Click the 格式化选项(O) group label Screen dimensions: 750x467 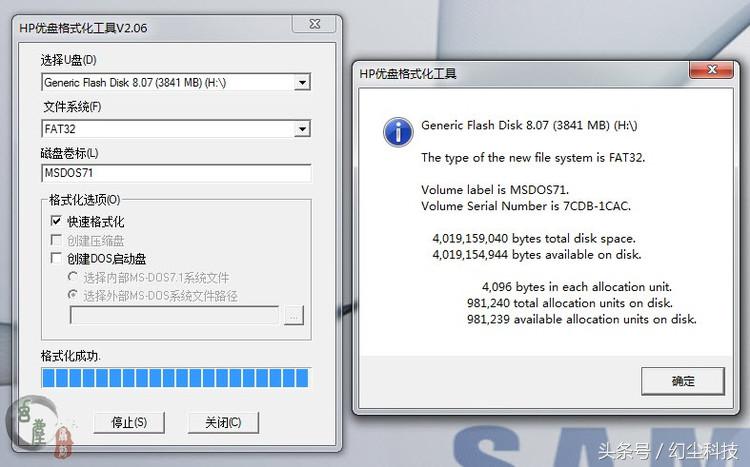pyautogui.click(x=85, y=200)
